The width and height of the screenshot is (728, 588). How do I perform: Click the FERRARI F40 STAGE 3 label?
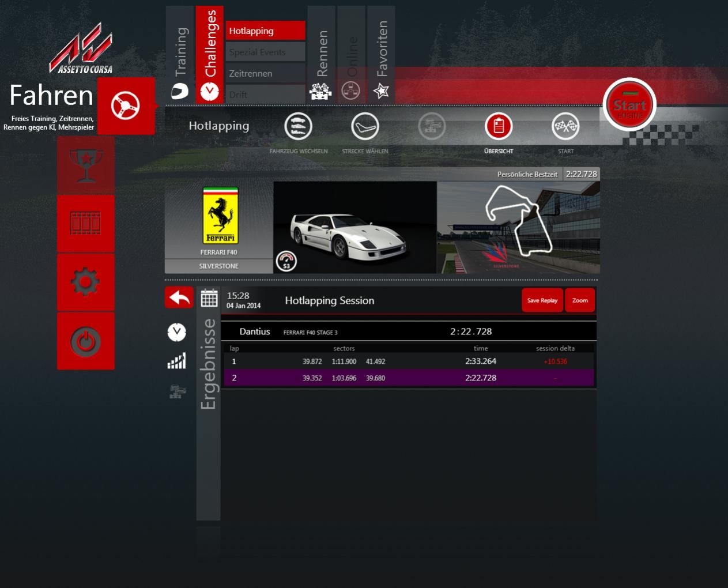[x=310, y=333]
